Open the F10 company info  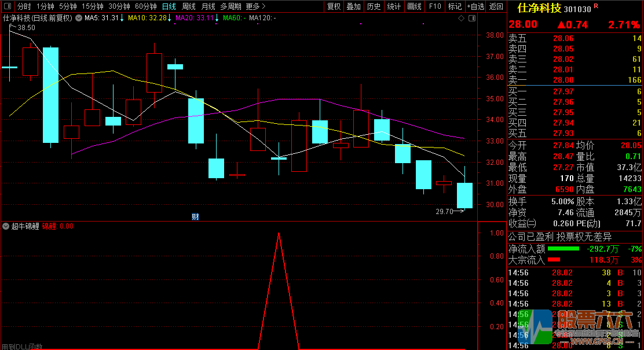[434, 7]
